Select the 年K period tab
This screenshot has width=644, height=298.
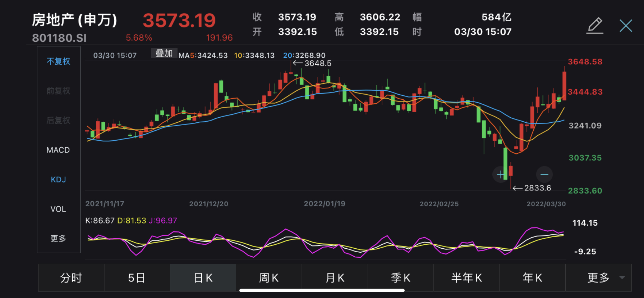tap(532, 277)
